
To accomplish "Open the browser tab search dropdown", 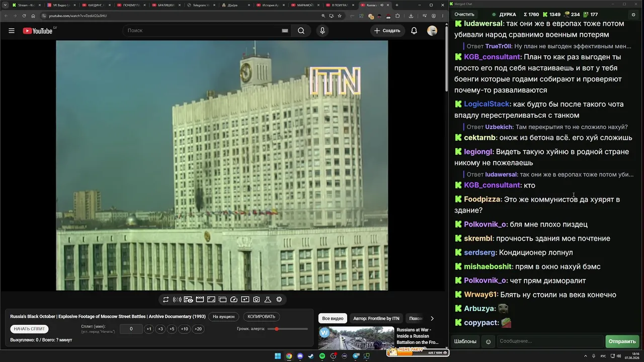I will coord(5,5).
